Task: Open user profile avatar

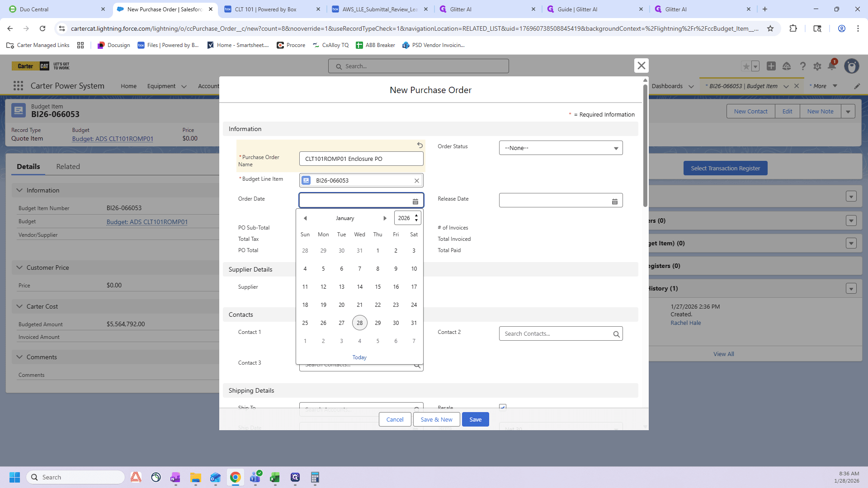Action: 852,66
